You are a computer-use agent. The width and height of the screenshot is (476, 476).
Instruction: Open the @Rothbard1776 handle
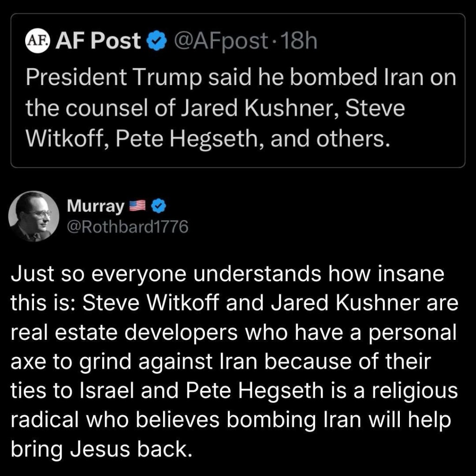tap(128, 227)
